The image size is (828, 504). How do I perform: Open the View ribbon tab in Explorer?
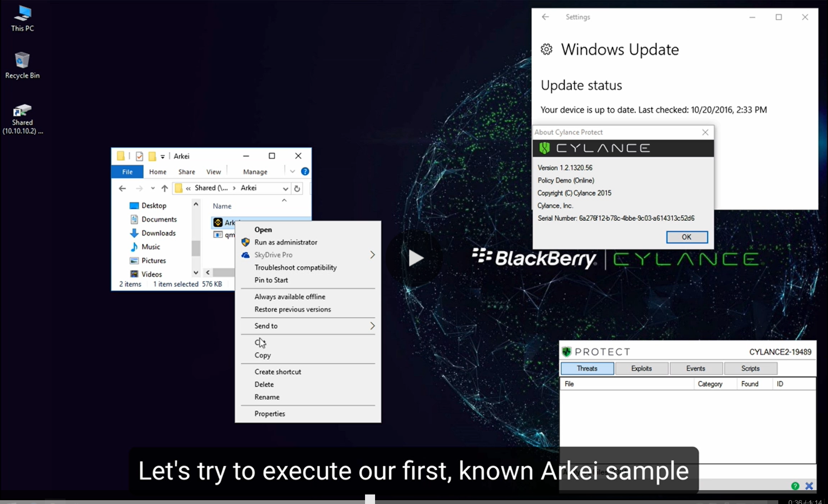pos(214,172)
